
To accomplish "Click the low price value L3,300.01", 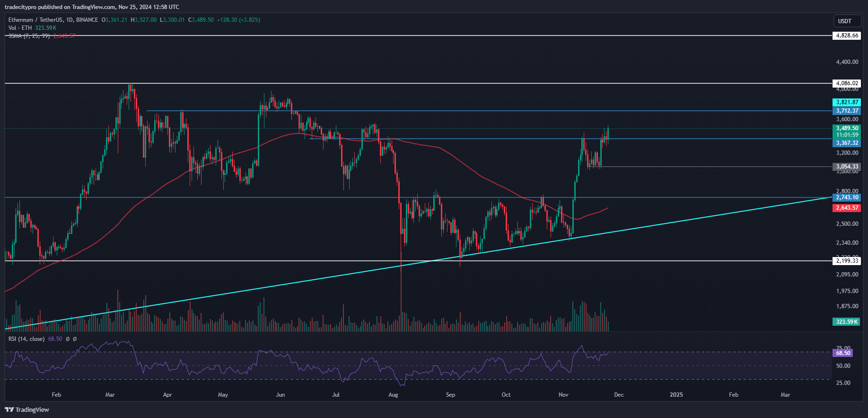I will pos(172,20).
